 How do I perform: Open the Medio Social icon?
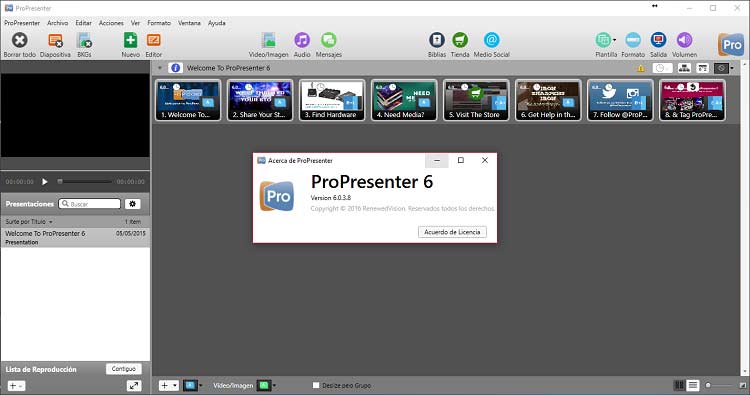(491, 40)
